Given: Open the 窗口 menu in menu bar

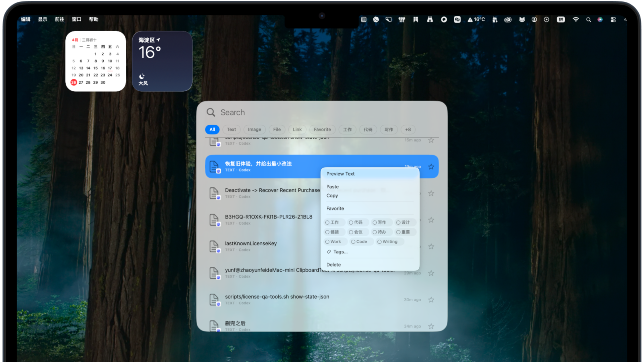Looking at the screenshot, I should [76, 19].
